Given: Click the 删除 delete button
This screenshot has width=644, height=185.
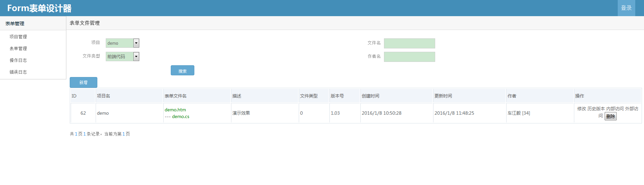Looking at the screenshot, I should (x=611, y=116).
